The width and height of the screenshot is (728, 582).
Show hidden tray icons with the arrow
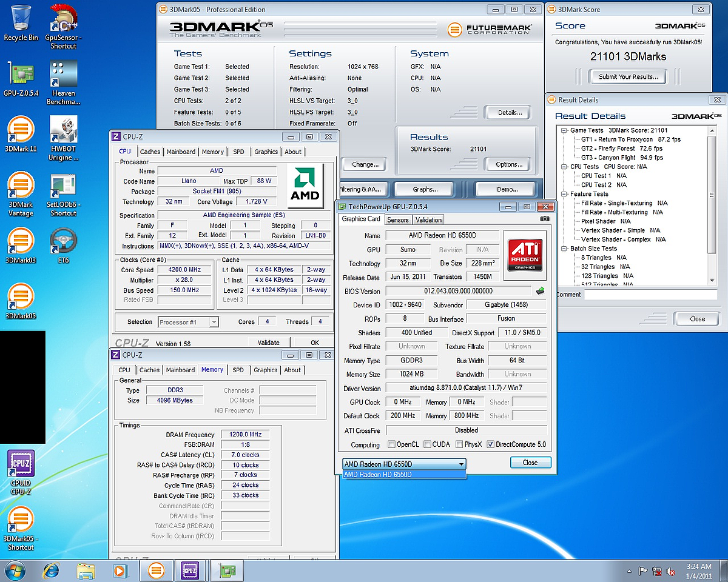point(629,571)
